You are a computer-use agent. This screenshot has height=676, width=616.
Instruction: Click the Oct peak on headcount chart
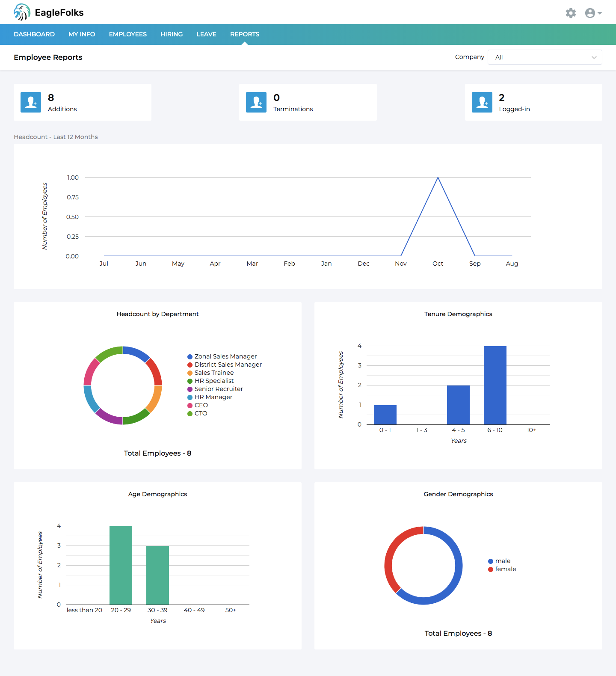click(438, 178)
